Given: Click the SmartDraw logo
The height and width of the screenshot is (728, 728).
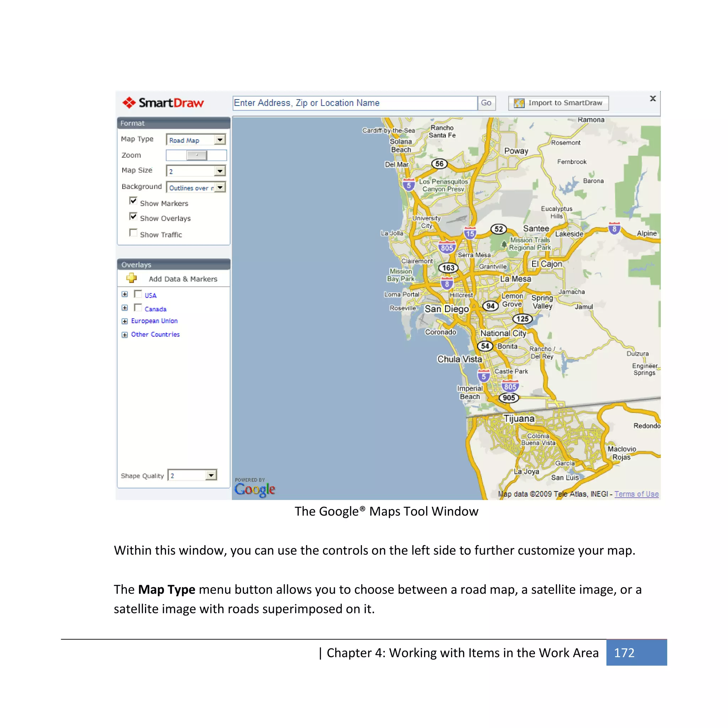Looking at the screenshot, I should tap(163, 102).
